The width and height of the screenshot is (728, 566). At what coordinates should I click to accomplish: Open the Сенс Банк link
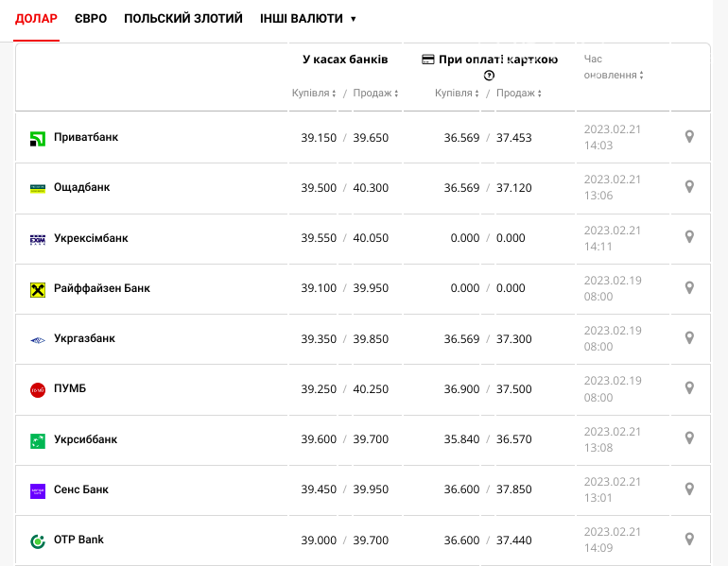click(x=81, y=489)
